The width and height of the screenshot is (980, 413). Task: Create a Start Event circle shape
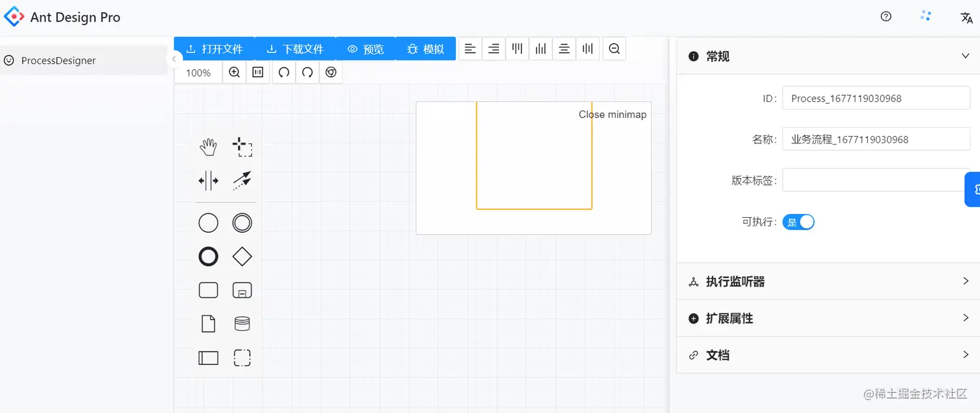pyautogui.click(x=208, y=222)
